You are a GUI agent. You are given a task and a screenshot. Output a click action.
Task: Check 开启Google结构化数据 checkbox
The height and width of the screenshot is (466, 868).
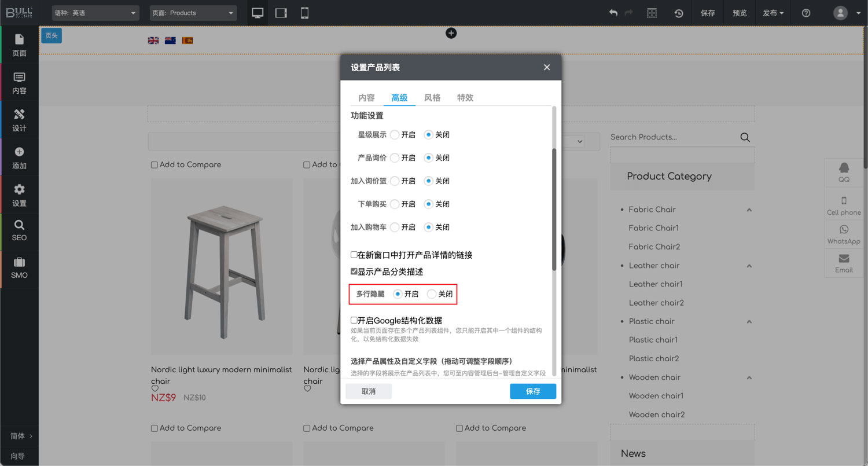coord(354,320)
